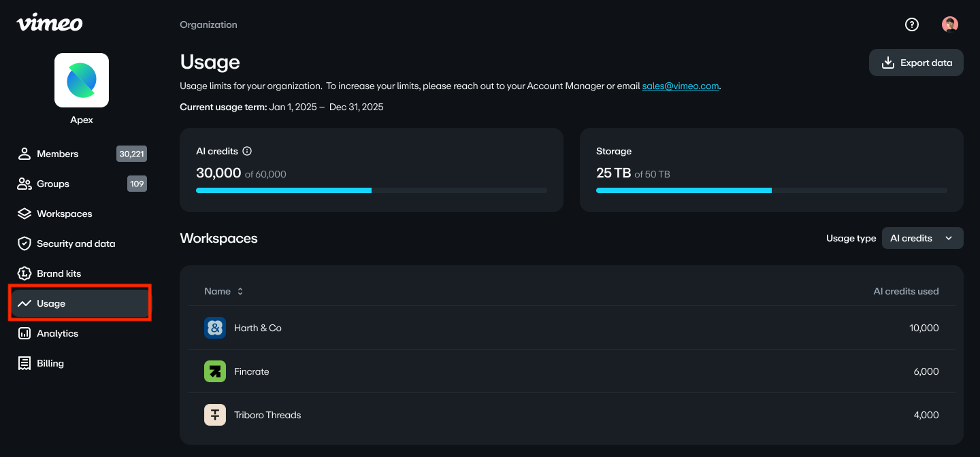Open Groups in the sidebar

53,184
